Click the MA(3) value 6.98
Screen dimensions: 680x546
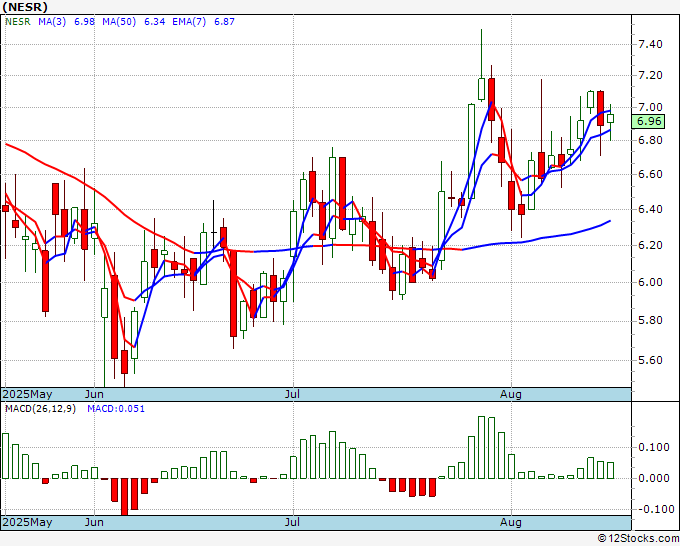[84, 22]
